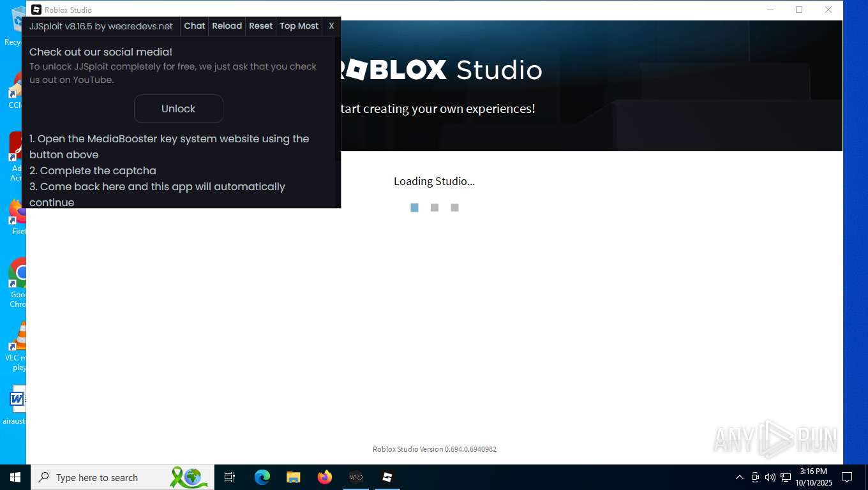
Task: Launch Microsoft Edge from the taskbar
Action: click(262, 477)
